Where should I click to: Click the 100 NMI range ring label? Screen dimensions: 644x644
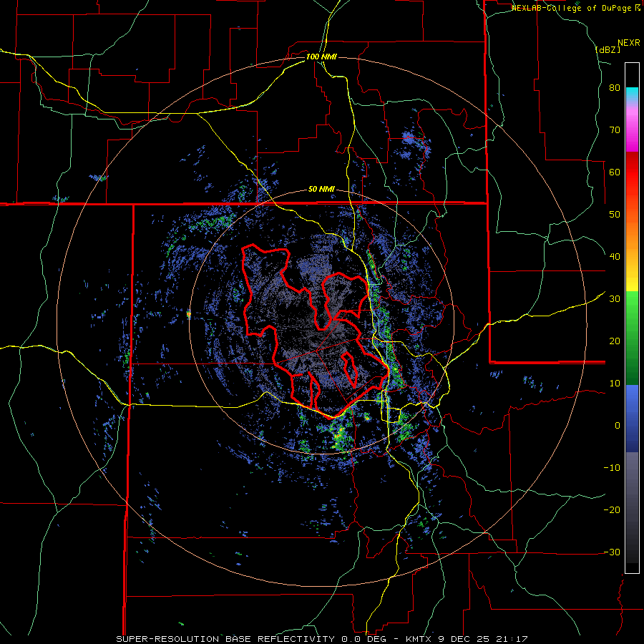pyautogui.click(x=321, y=57)
